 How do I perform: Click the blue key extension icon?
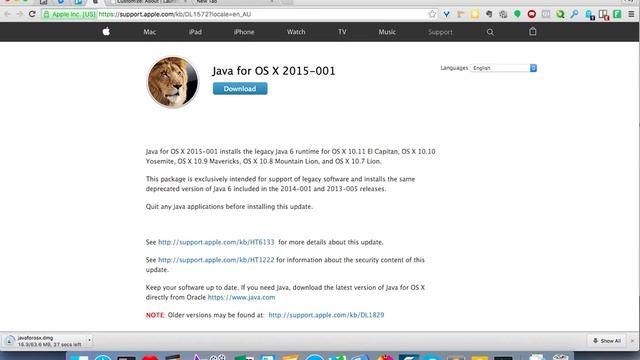(x=574, y=14)
